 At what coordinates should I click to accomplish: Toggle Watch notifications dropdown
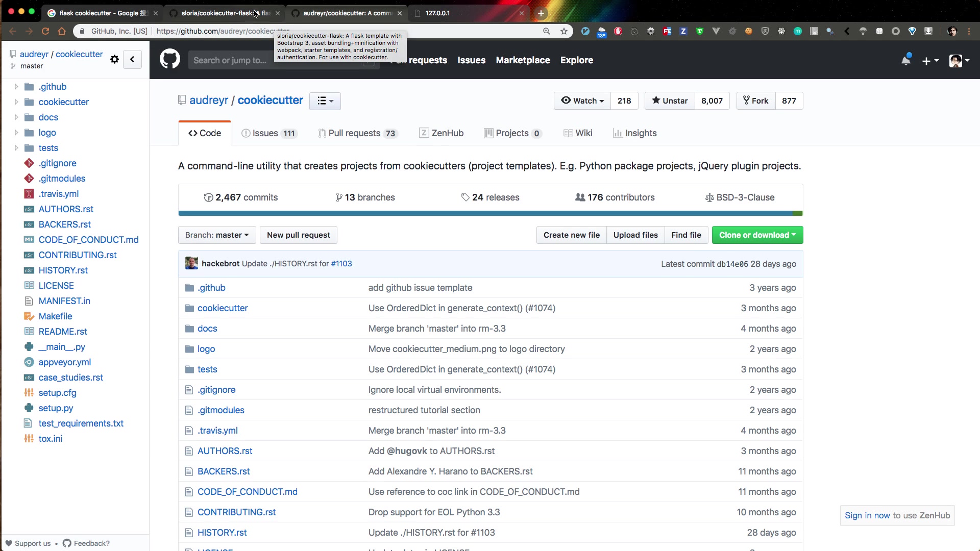580,100
